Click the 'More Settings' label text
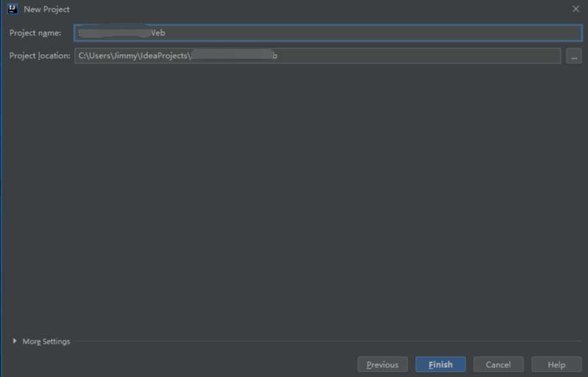This screenshot has height=377, width=588. coord(46,341)
